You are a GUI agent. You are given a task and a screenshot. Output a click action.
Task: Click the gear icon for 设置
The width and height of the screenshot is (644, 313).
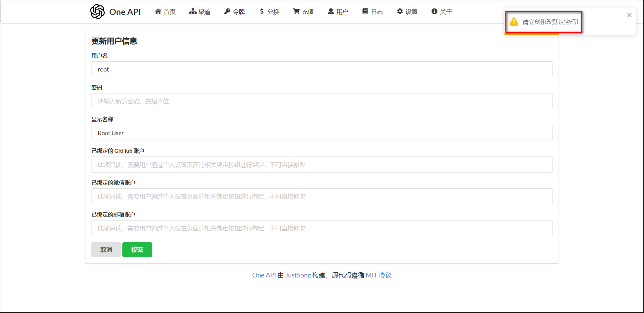pyautogui.click(x=400, y=12)
